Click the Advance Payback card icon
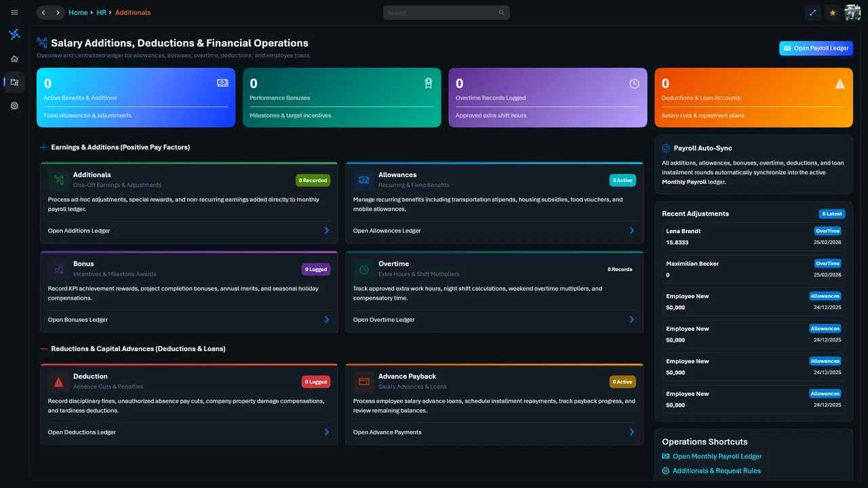868x488 pixels. click(x=364, y=382)
